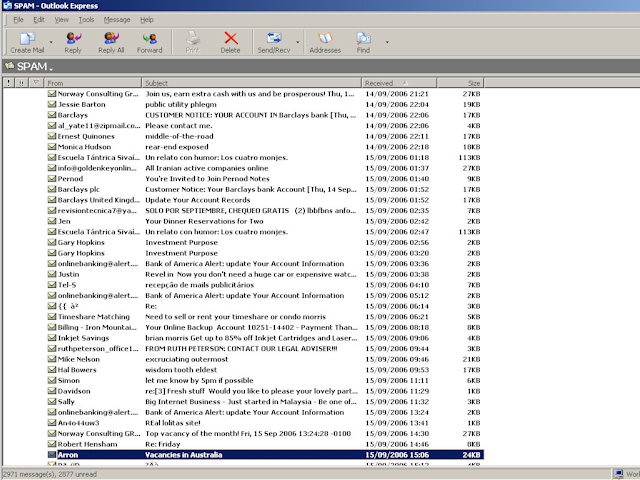Click envelope icon next to Jessie Barton
640x480 pixels.
[x=52, y=104]
